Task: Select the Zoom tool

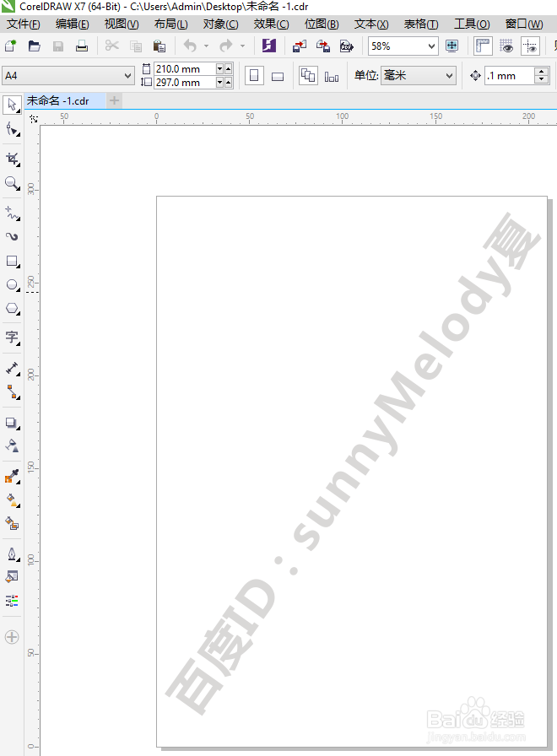Action: pyautogui.click(x=12, y=183)
